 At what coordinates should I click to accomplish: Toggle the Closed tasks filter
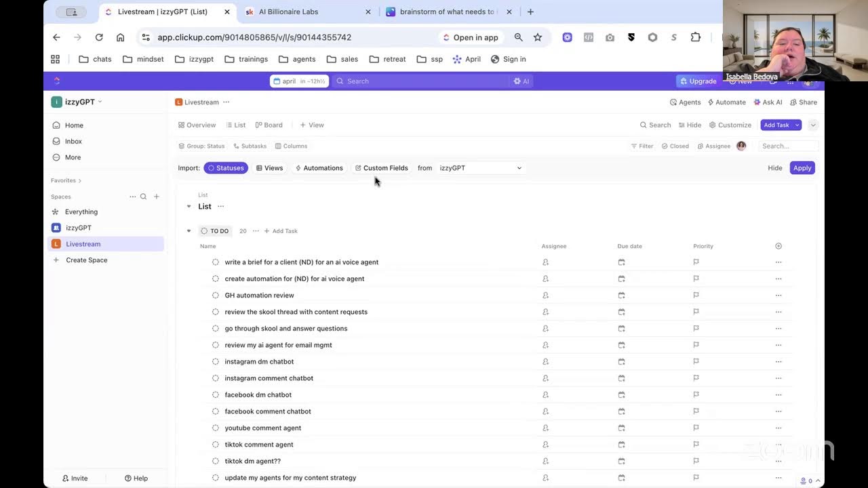coord(675,146)
